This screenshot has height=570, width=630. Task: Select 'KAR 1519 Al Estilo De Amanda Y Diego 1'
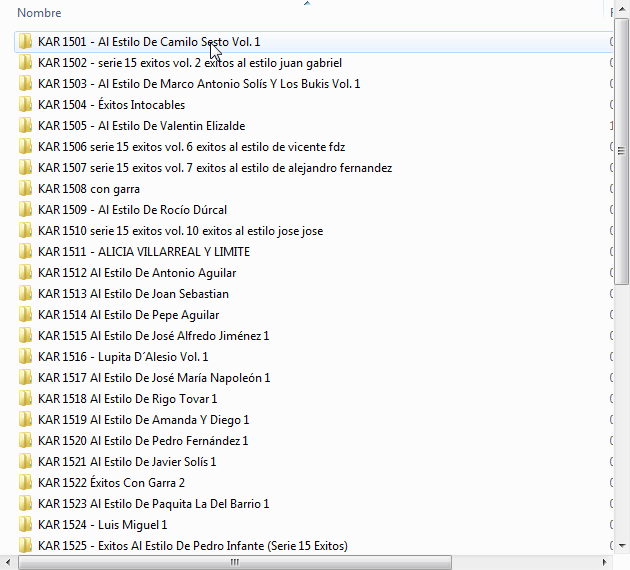tap(143, 419)
